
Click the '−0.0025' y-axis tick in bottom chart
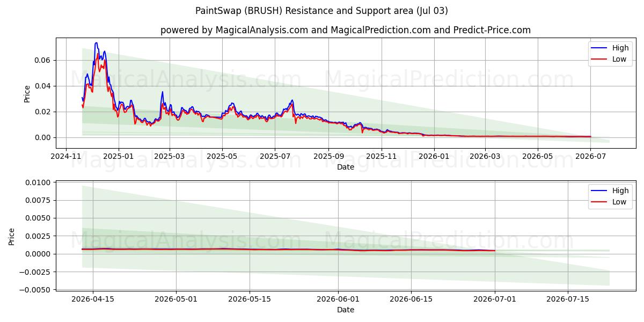click(36, 272)
